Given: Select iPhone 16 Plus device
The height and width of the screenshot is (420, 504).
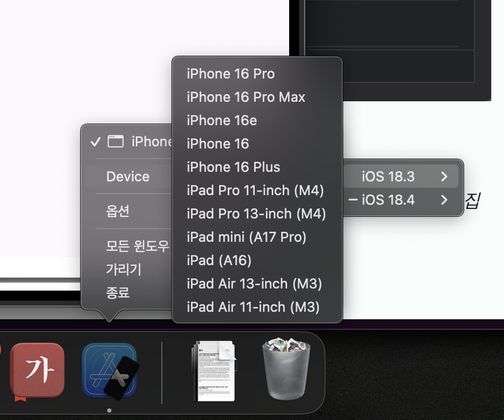Looking at the screenshot, I should 257,167.
